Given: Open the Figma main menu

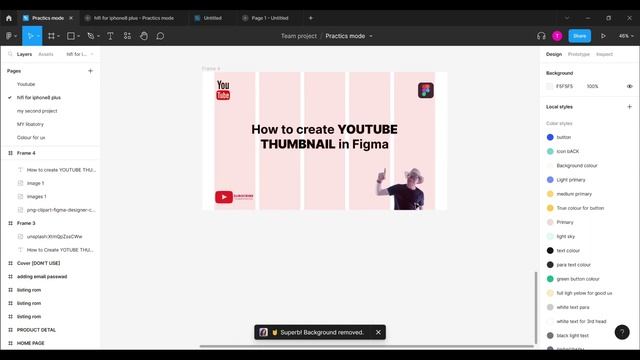Looking at the screenshot, I should 9,36.
